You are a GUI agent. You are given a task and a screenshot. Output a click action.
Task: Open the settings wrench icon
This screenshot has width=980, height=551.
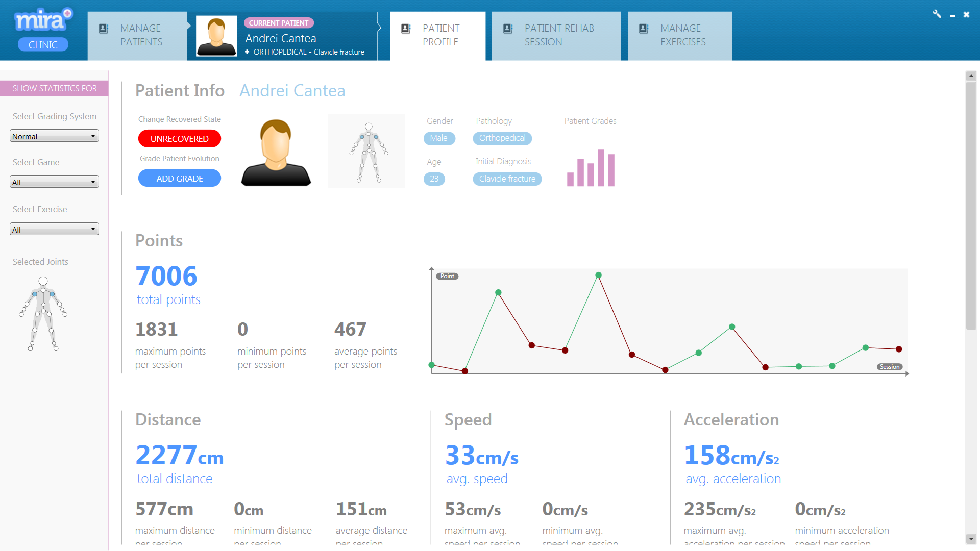pos(937,14)
